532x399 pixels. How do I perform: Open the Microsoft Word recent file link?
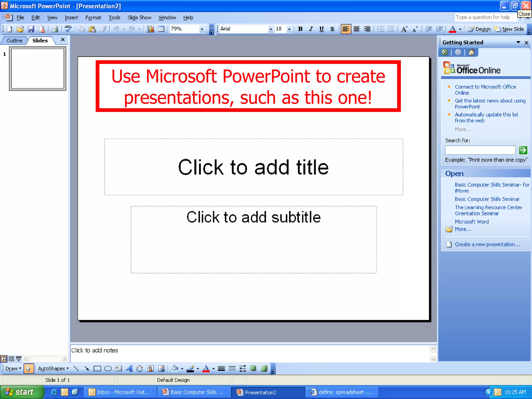tap(472, 222)
